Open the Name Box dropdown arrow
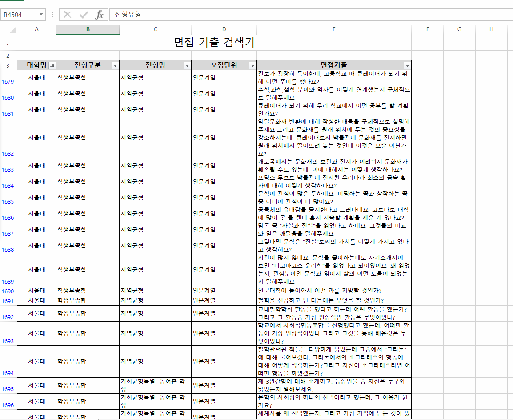 click(41, 14)
